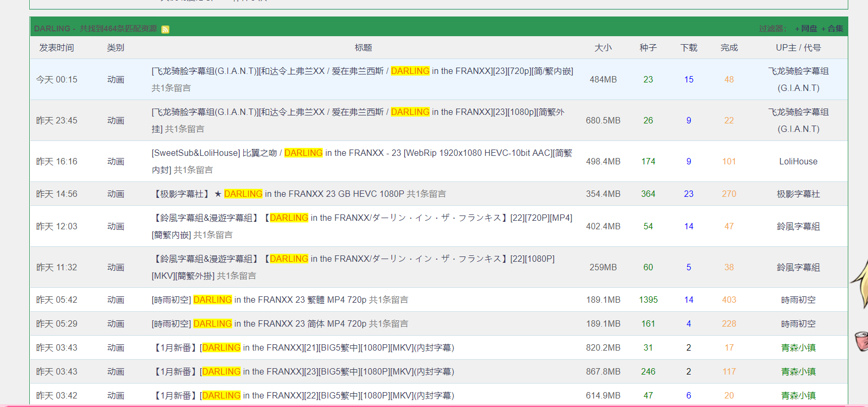Click the 498.4MB size cell
868x407 pixels.
603,162
